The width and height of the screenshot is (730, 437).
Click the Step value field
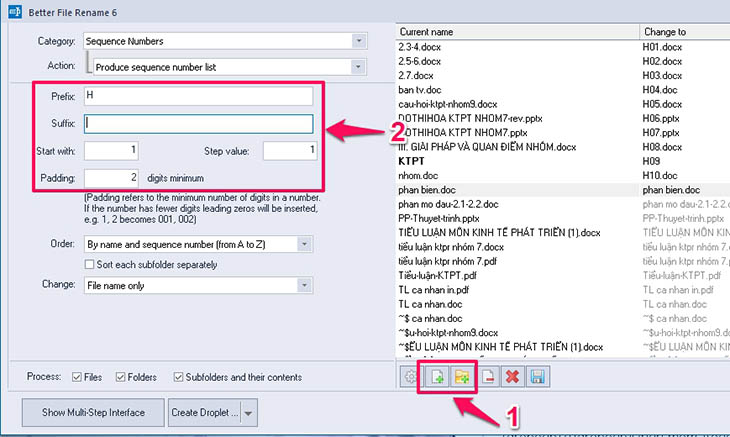point(290,151)
